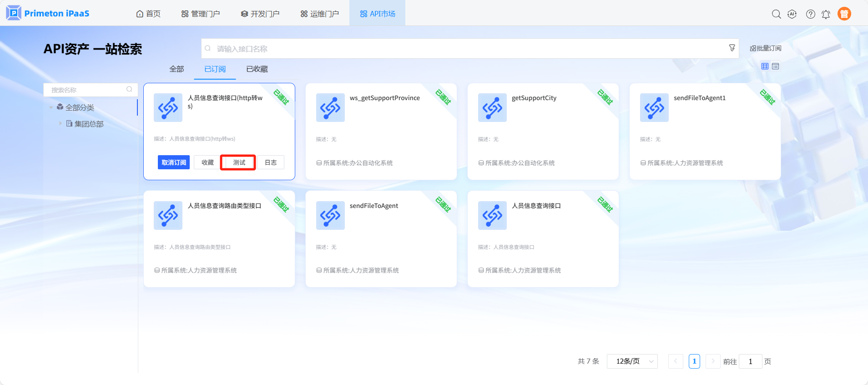Click the sendFileToAgent1 API icon
The height and width of the screenshot is (385, 868).
(654, 108)
